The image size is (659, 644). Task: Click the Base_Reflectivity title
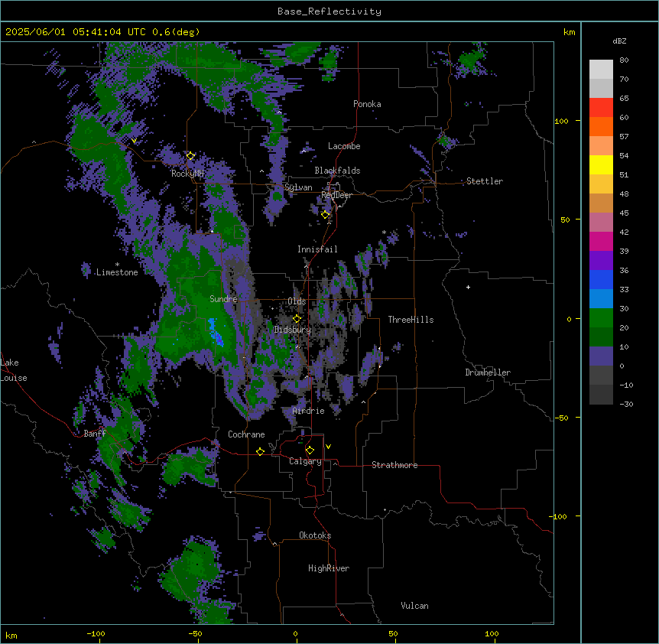click(x=329, y=11)
